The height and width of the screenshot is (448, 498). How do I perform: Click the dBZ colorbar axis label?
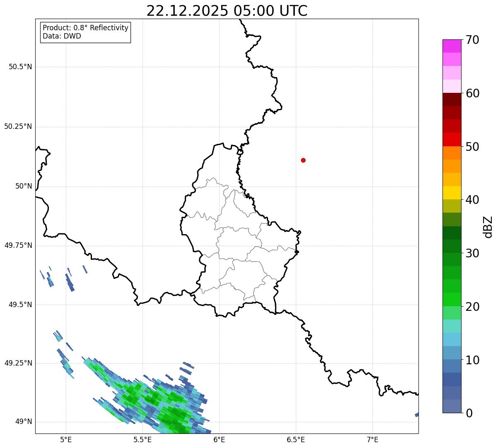tap(488, 227)
